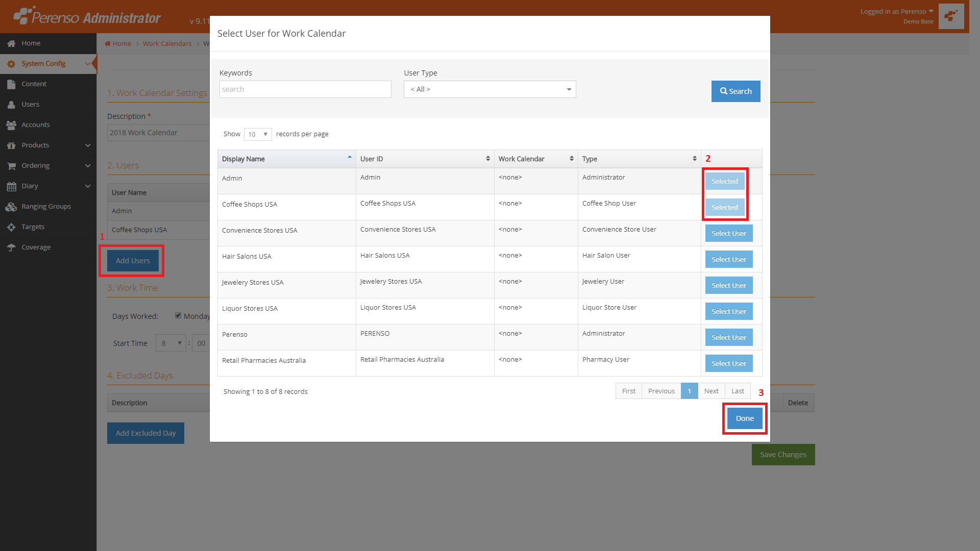Open the Content menu item

[x=34, y=84]
